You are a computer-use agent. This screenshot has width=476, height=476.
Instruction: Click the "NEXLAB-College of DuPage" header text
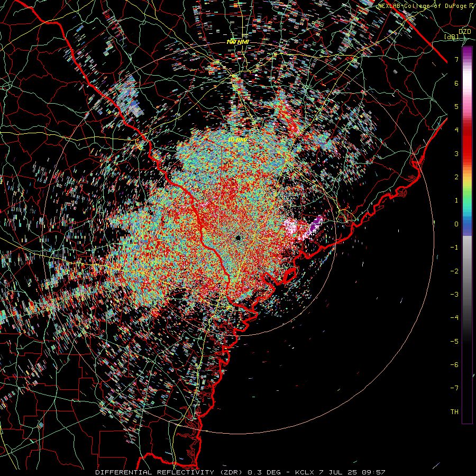tap(422, 6)
